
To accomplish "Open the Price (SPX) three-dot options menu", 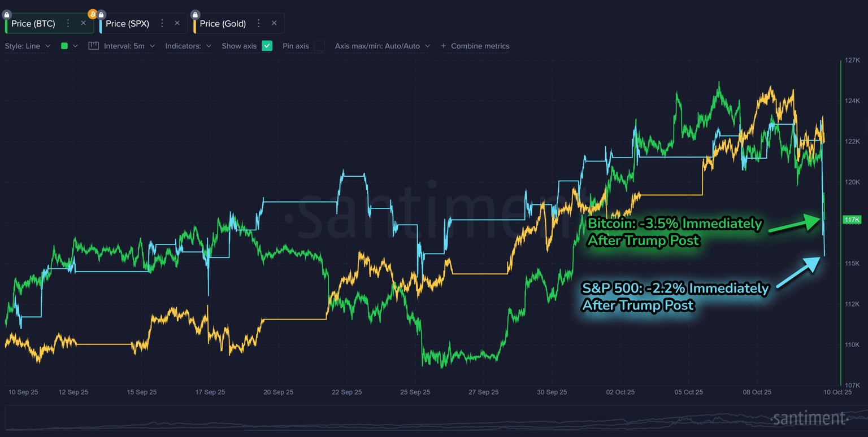I will click(x=162, y=23).
